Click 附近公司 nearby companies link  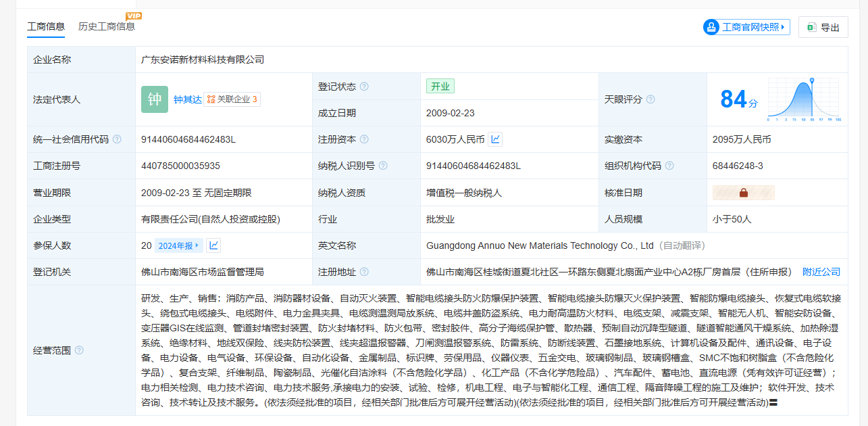tap(821, 272)
